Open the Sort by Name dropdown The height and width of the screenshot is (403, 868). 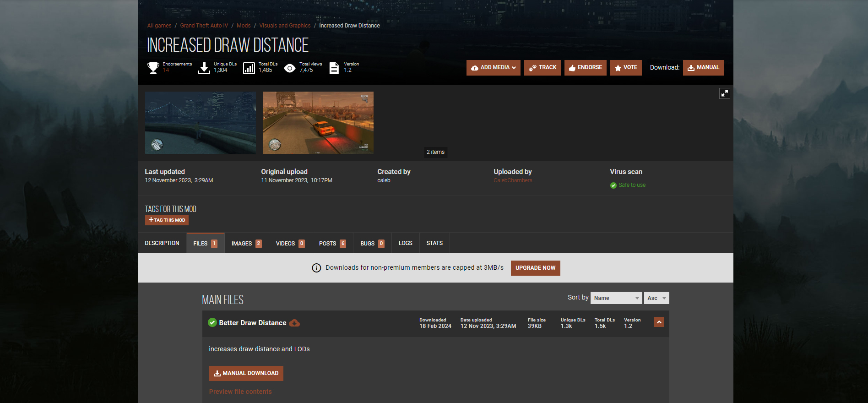pos(616,298)
